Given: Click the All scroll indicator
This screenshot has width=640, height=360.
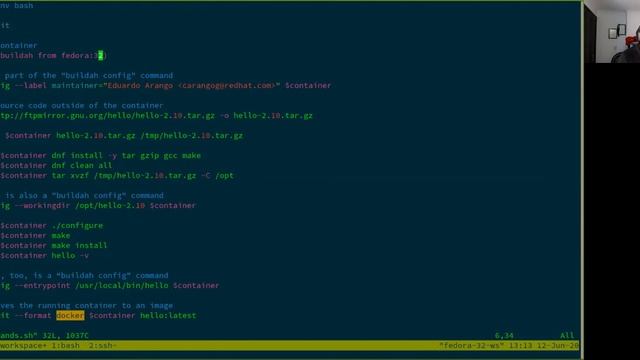Looking at the screenshot, I should coord(567,336).
